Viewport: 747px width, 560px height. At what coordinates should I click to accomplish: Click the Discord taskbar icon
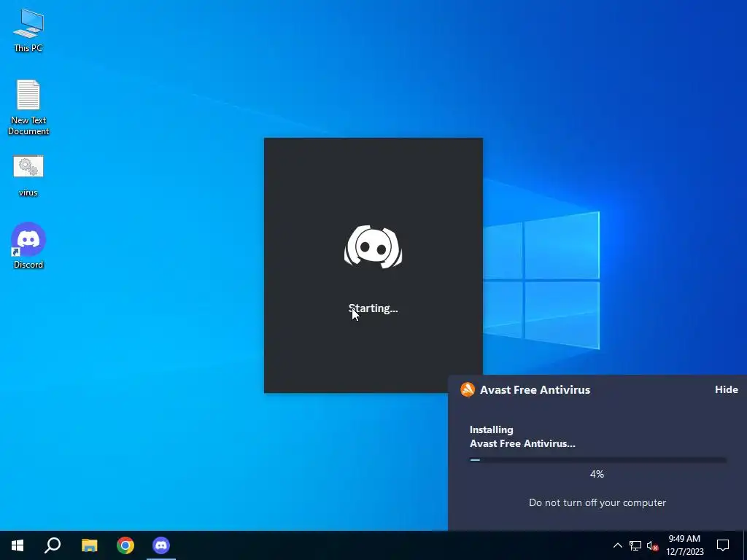coord(161,545)
